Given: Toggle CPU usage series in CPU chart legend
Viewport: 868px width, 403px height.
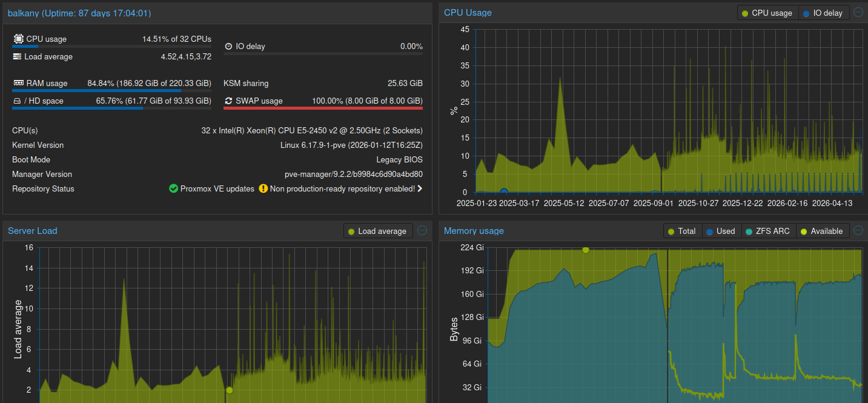Looking at the screenshot, I should click(x=767, y=13).
